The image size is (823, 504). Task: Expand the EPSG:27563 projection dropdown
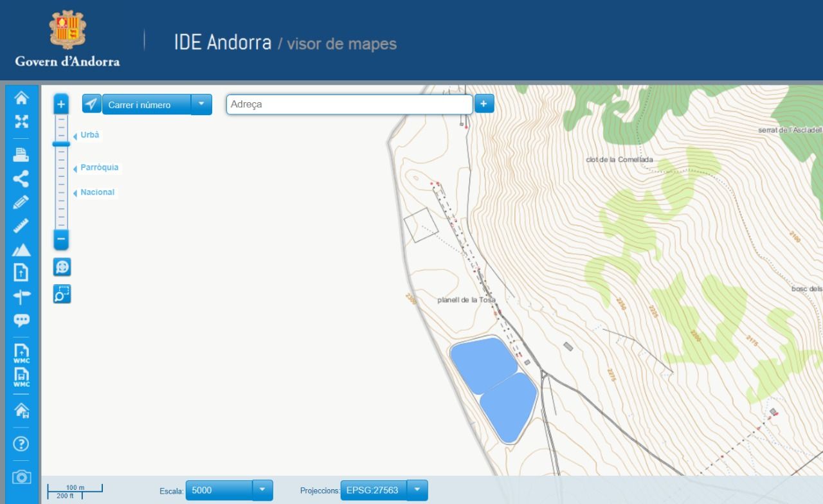point(417,490)
